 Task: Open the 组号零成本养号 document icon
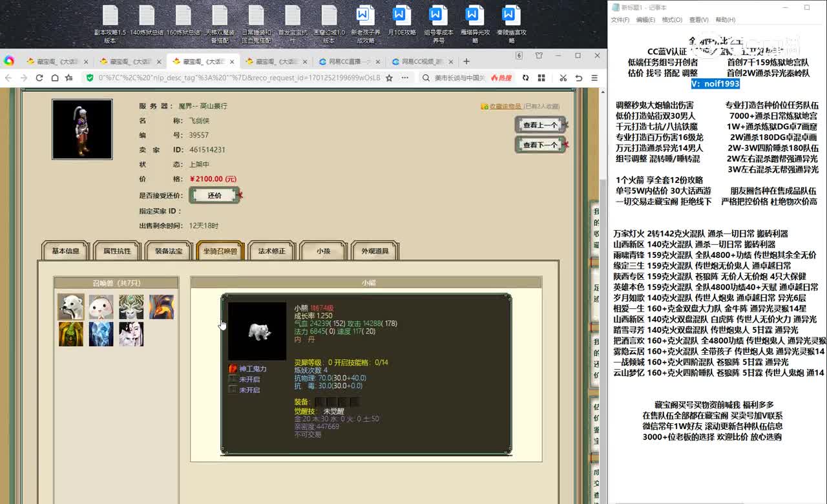pos(438,25)
